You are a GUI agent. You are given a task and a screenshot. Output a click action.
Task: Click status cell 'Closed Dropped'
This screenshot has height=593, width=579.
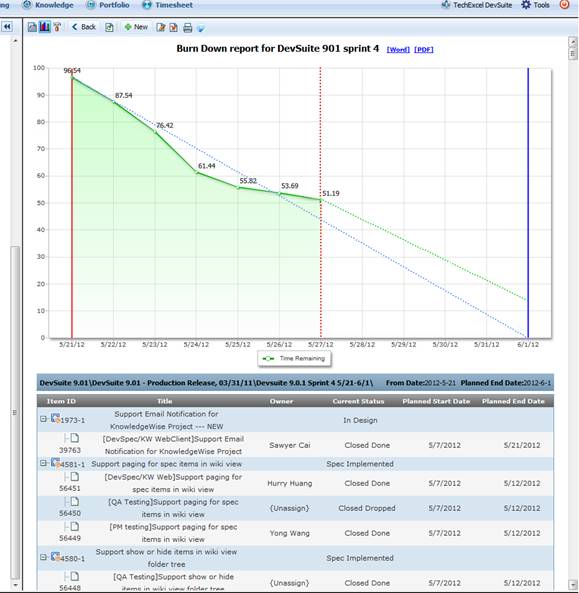click(x=367, y=508)
